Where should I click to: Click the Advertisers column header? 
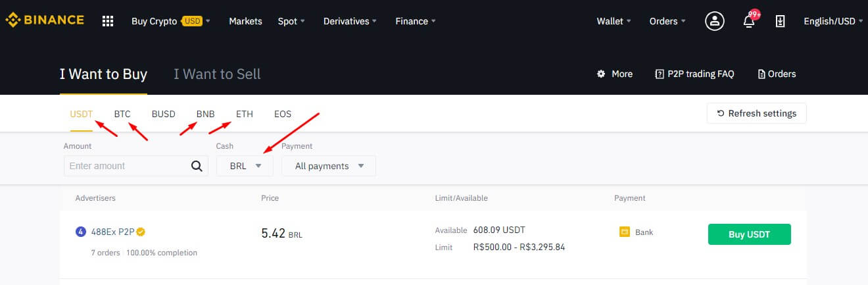(x=95, y=198)
